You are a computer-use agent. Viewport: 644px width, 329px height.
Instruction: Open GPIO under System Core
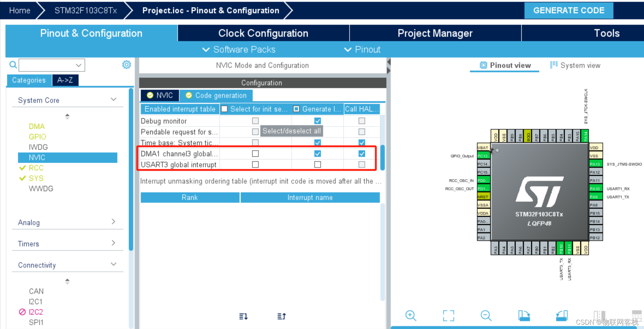(37, 136)
